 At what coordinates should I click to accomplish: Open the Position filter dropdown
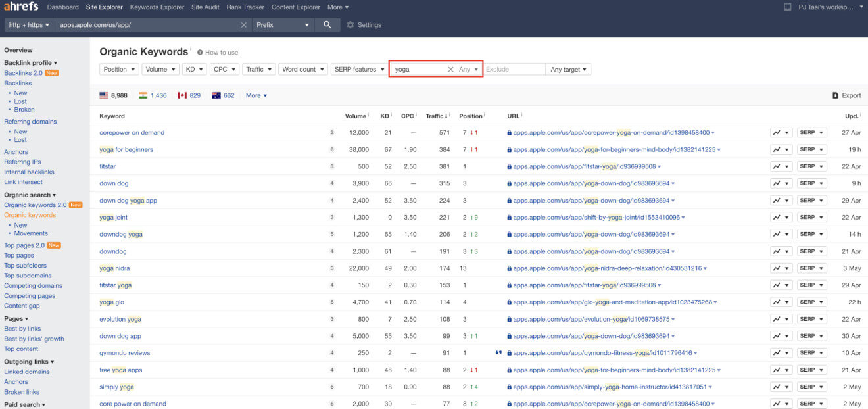tap(119, 69)
